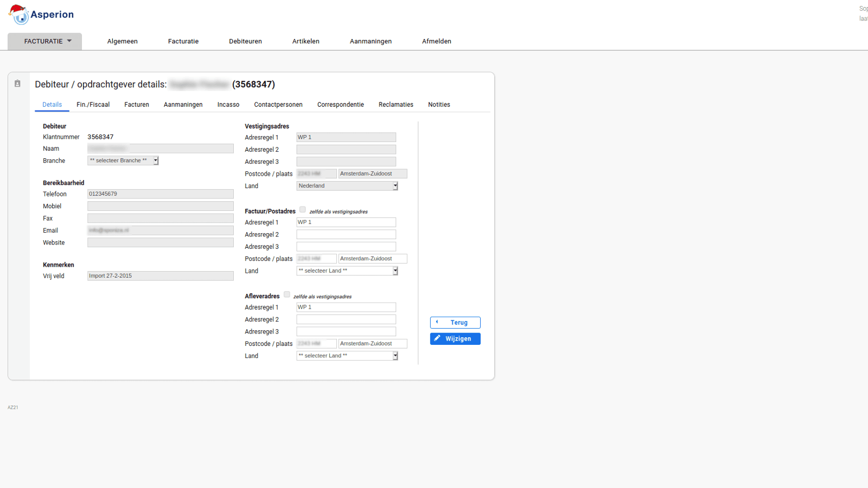The height and width of the screenshot is (488, 868).
Task: Click the back arrow icon on Terug
Action: point(437,322)
